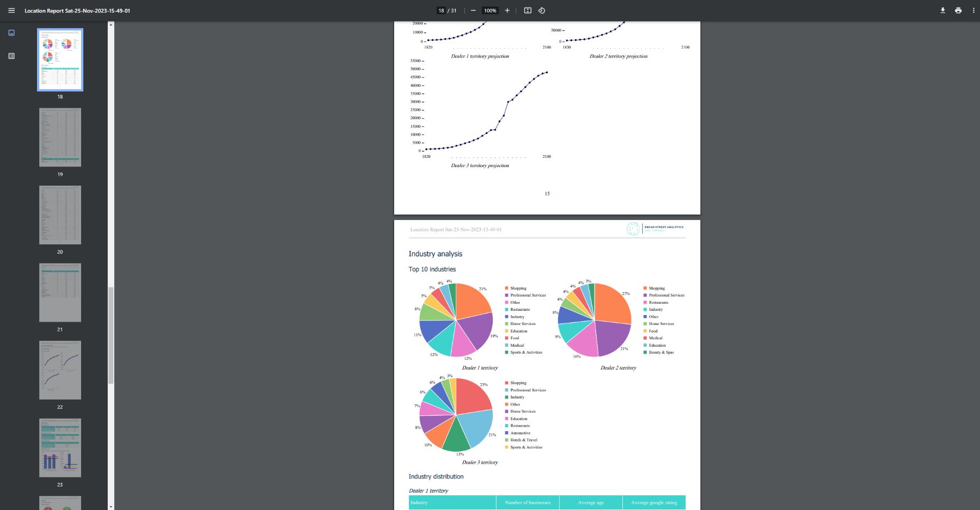Screen dimensions: 980x510
Task: Click sidebar scrollbar down arrow
Action: pyautogui.click(x=111, y=507)
